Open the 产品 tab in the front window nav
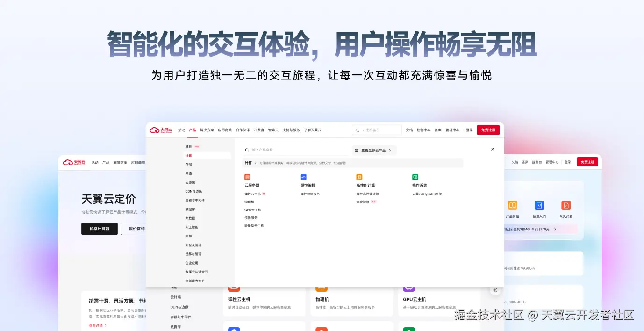This screenshot has width=644, height=331. click(193, 130)
